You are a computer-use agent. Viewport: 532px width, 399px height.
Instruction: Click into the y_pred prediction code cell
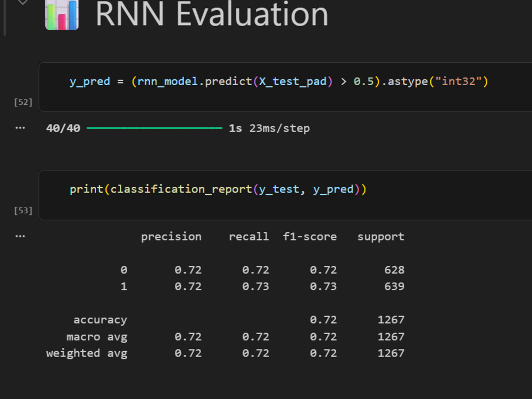[285, 87]
